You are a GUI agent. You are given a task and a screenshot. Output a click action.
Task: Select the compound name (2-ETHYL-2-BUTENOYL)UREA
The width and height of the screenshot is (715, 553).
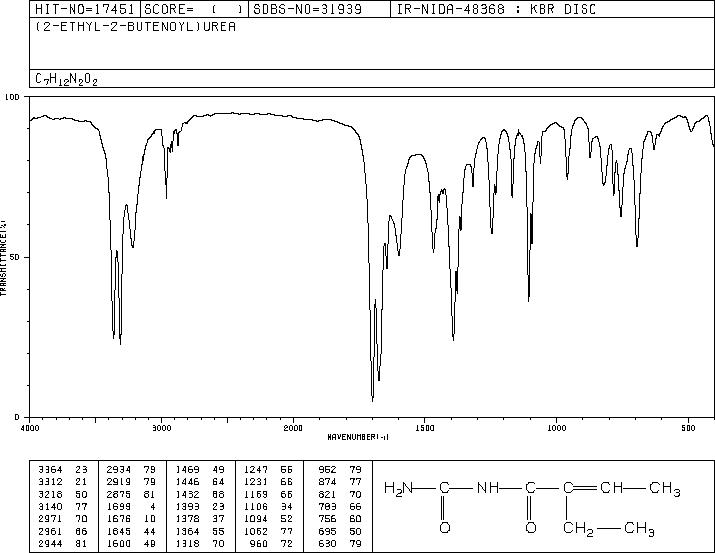coord(135,27)
